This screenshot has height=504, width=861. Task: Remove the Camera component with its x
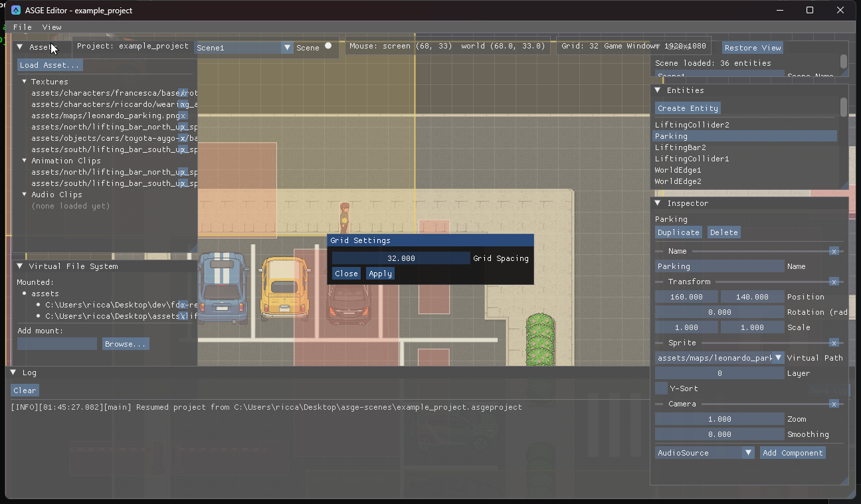point(834,404)
